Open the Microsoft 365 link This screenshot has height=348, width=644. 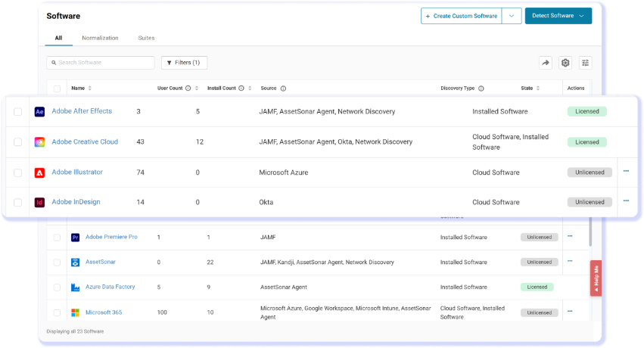click(104, 312)
